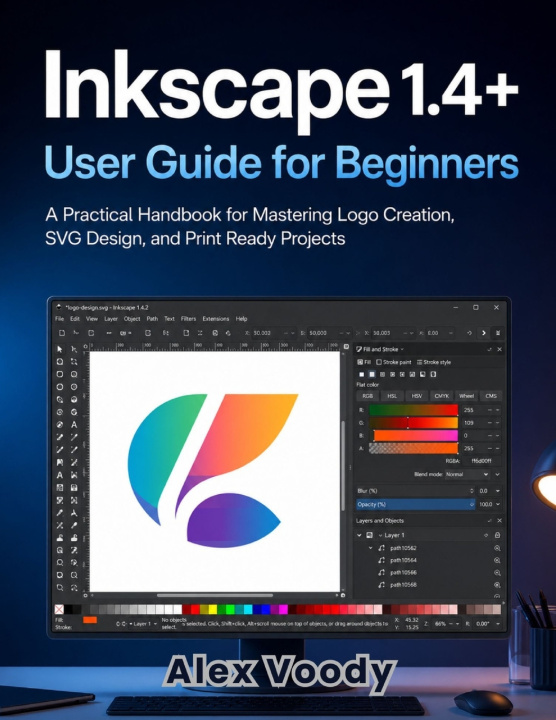Toggle Layer 1 visibility

coord(486,535)
